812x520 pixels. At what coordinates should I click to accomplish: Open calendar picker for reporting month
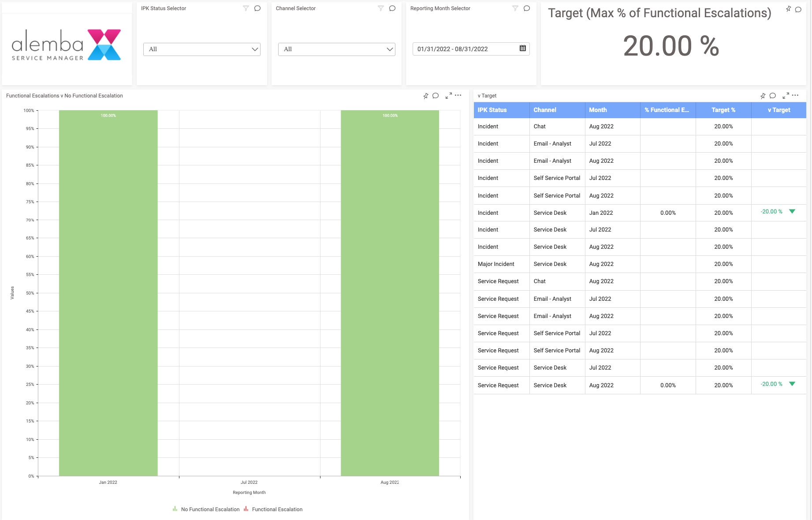[523, 49]
